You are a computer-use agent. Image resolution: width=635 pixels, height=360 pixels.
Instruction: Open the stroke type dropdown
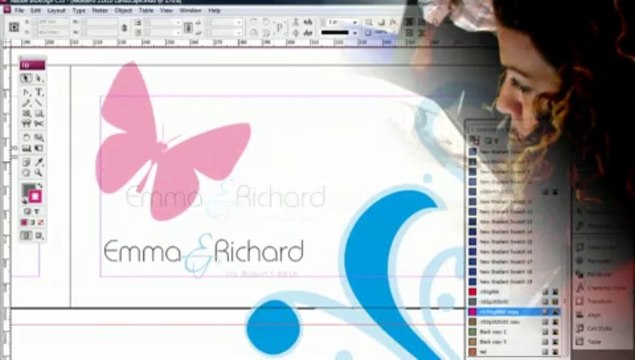coord(355,33)
